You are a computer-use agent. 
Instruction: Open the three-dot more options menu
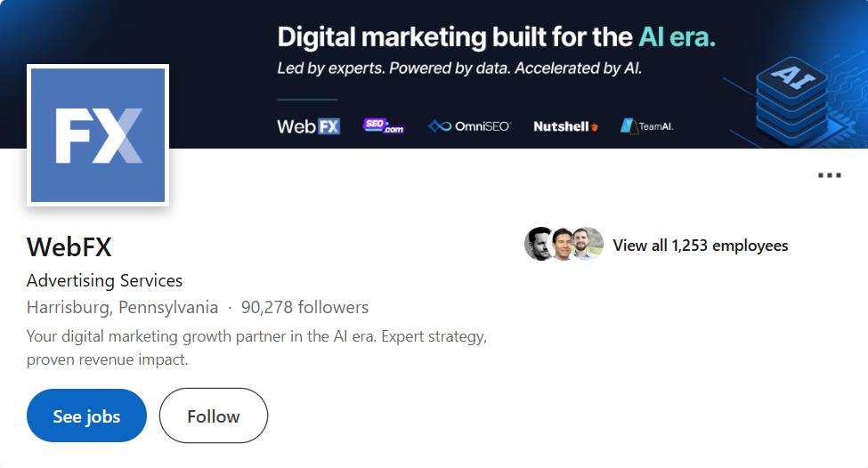tap(829, 175)
